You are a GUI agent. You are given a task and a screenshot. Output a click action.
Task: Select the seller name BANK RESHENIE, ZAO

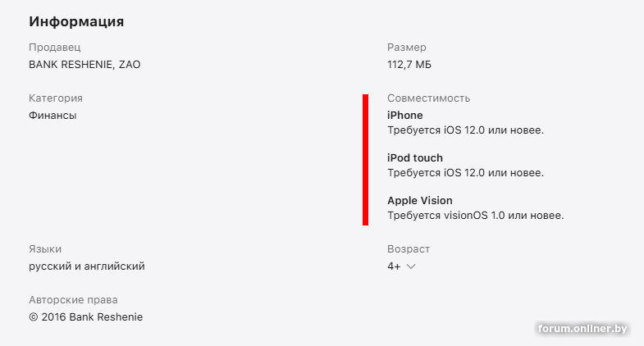pos(84,65)
